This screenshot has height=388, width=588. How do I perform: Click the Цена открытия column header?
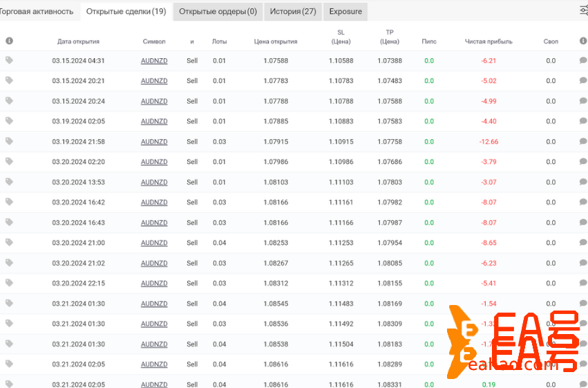click(x=276, y=41)
